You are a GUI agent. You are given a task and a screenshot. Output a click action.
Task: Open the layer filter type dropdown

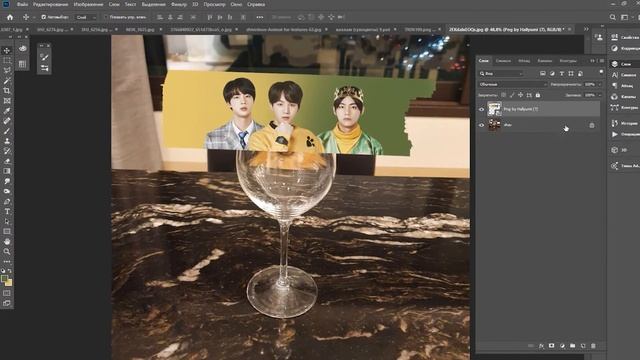[x=502, y=73]
